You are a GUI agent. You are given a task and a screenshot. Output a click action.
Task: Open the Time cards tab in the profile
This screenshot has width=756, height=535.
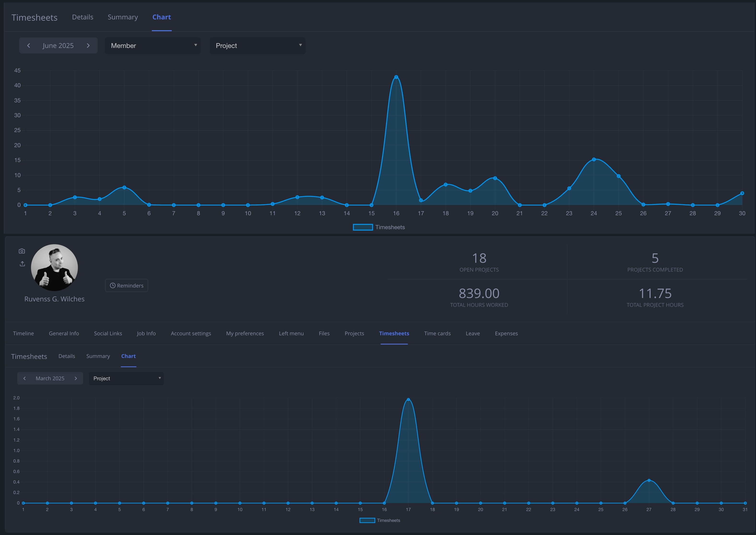tap(437, 333)
